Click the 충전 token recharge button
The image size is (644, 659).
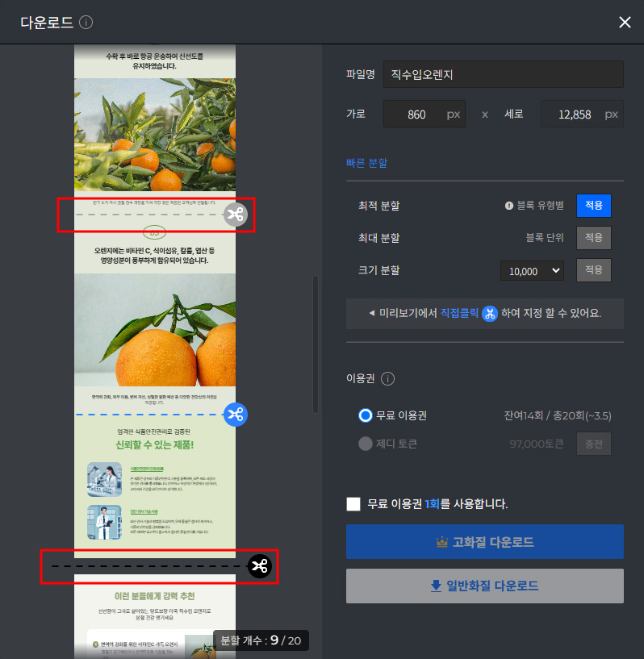click(593, 444)
